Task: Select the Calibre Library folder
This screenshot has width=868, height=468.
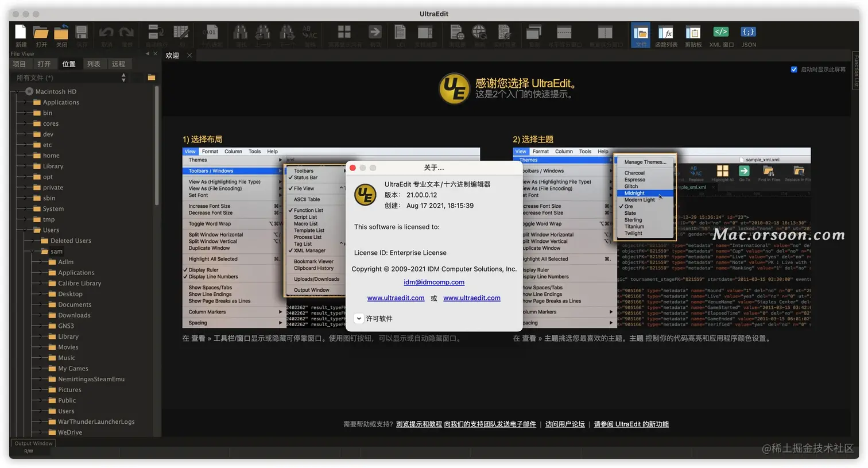Action: pyautogui.click(x=79, y=284)
